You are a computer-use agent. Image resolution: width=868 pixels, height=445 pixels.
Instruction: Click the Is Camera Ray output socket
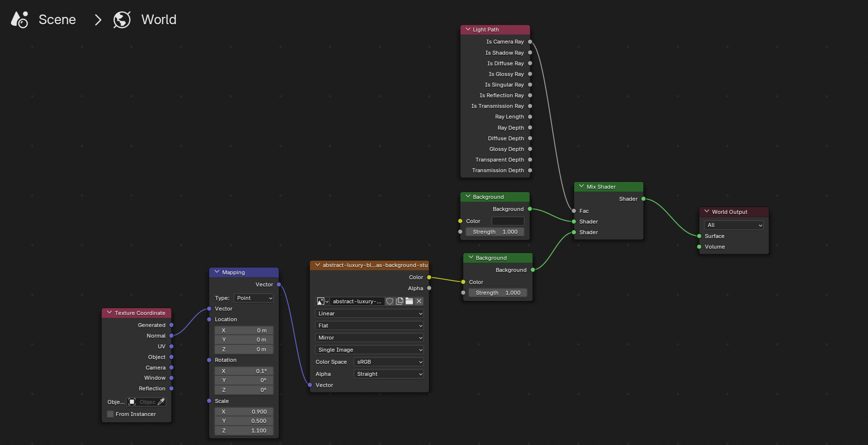(530, 42)
